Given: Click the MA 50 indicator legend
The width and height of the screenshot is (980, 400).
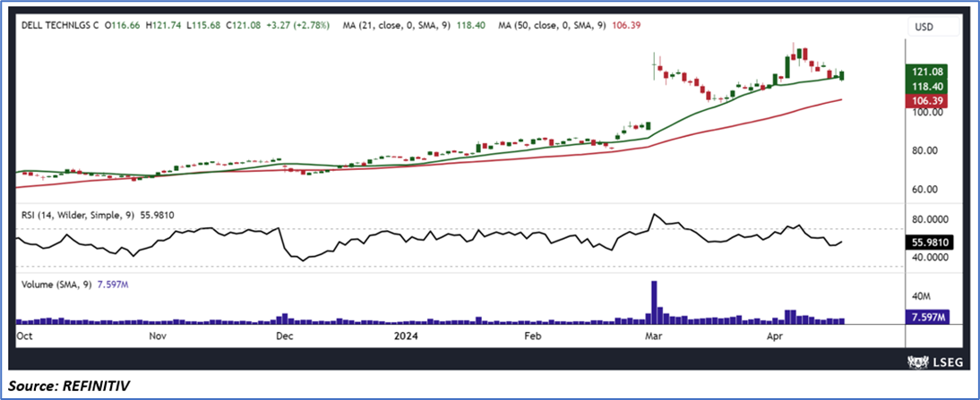Looking at the screenshot, I should tap(569, 26).
